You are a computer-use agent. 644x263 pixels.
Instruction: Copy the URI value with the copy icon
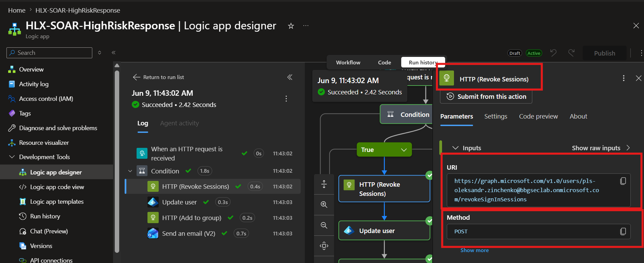tap(623, 181)
